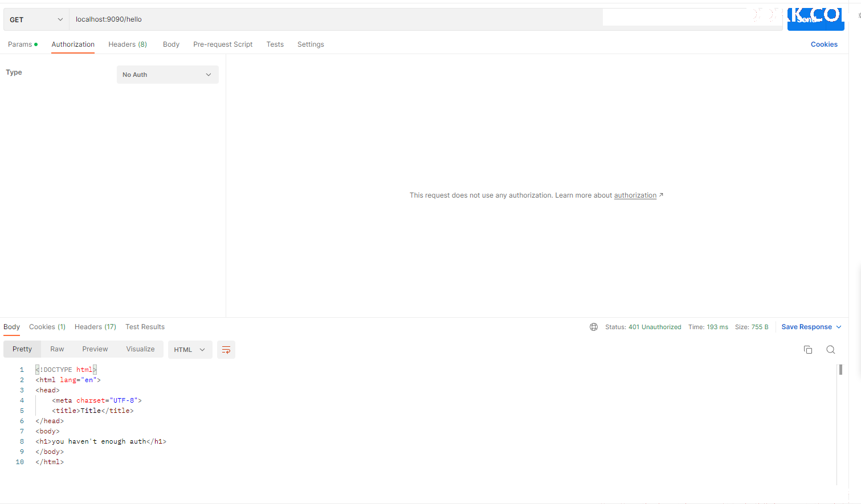Switch to the Params tab
The image size is (861, 504).
[23, 44]
